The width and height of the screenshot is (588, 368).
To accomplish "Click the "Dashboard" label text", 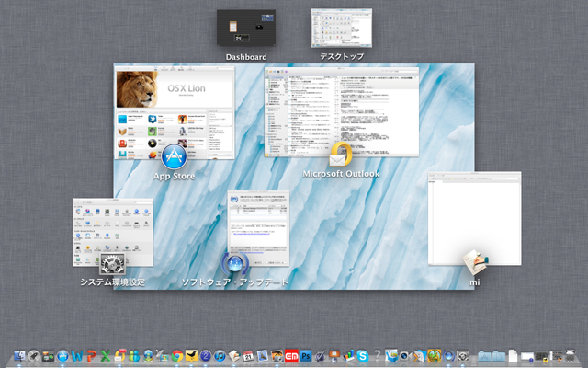I will coord(246,57).
